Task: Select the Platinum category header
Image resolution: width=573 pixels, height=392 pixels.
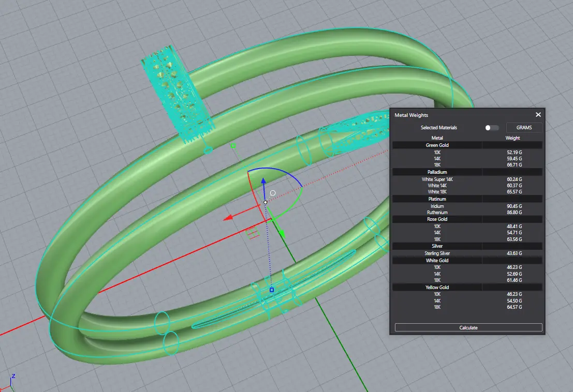Action: pyautogui.click(x=437, y=199)
